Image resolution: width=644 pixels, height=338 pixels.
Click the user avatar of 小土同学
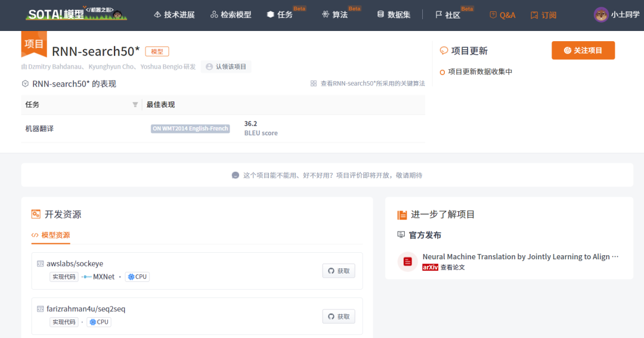(601, 15)
